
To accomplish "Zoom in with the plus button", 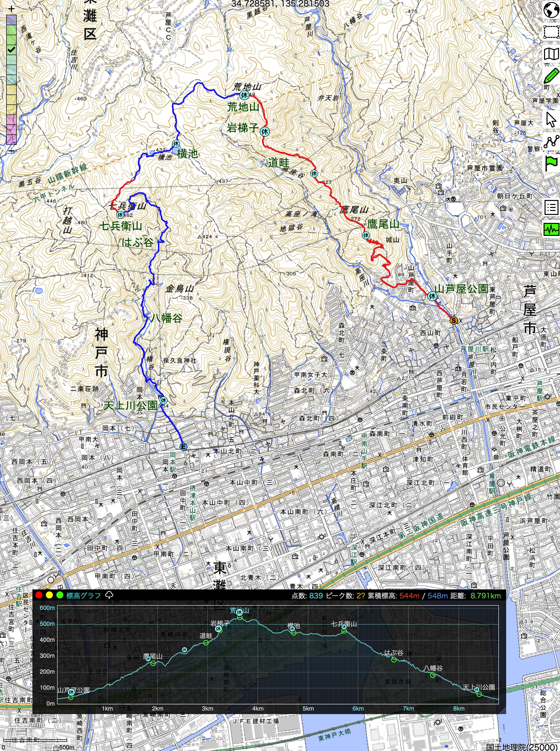I will 11,8.
